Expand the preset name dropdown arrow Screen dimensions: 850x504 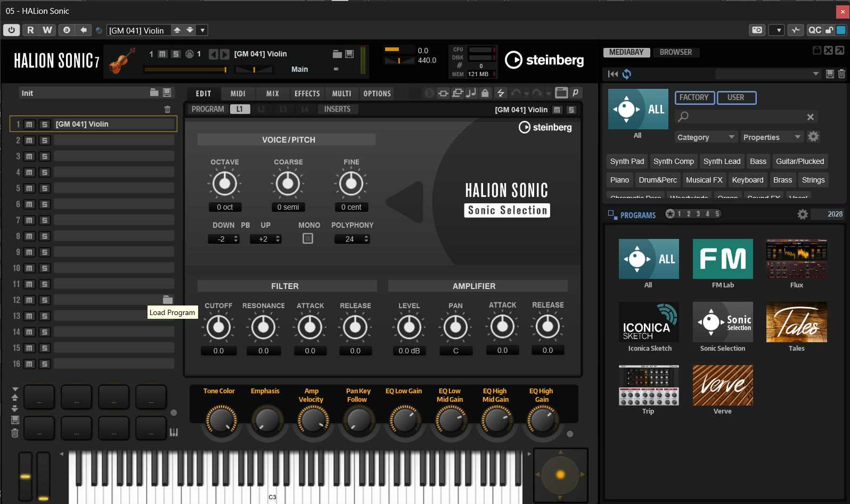coord(202,30)
